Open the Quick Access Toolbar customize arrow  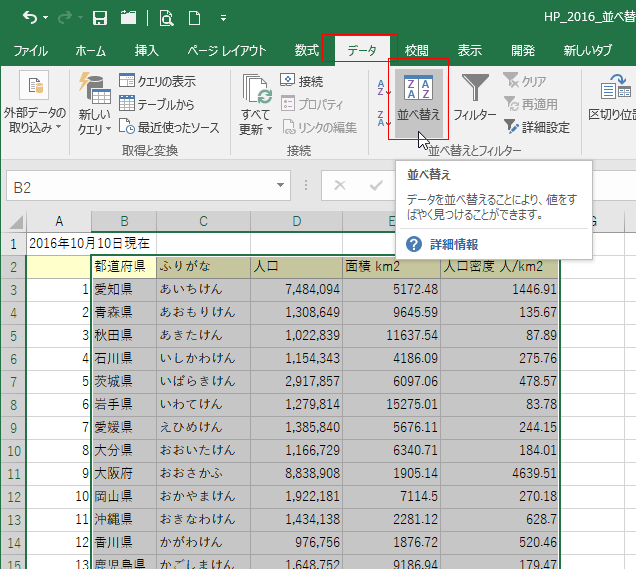click(x=224, y=18)
